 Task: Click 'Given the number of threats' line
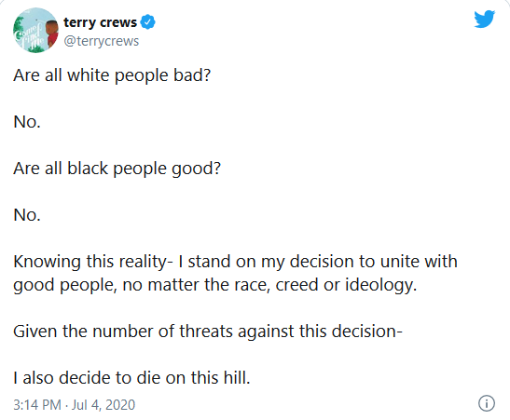click(x=208, y=332)
